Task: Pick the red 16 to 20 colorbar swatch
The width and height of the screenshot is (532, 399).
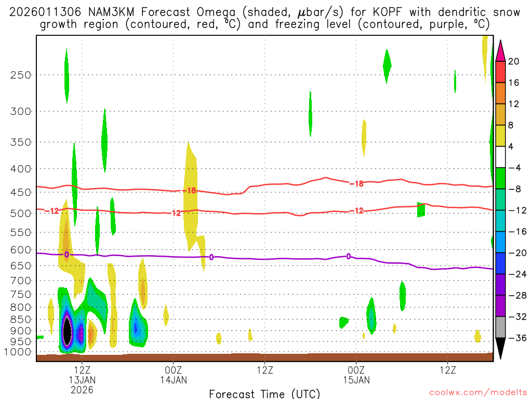Action: coord(500,72)
